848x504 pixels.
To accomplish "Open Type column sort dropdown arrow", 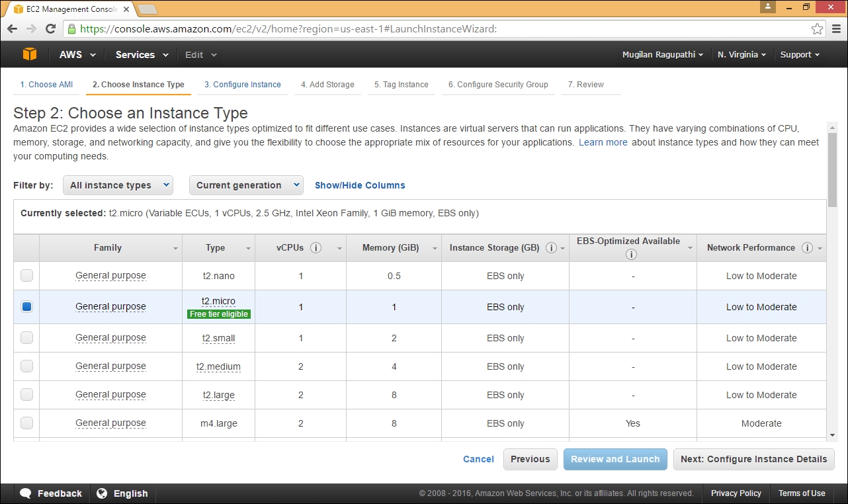I will coord(249,249).
